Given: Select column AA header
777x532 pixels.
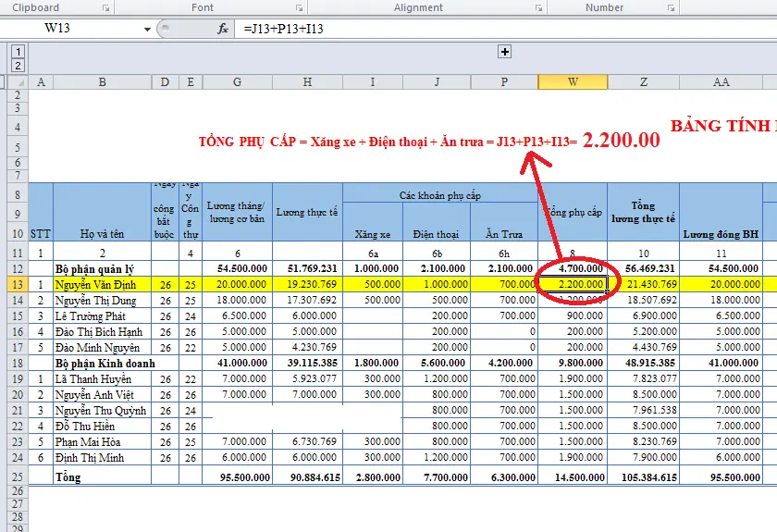Looking at the screenshot, I should [x=721, y=81].
